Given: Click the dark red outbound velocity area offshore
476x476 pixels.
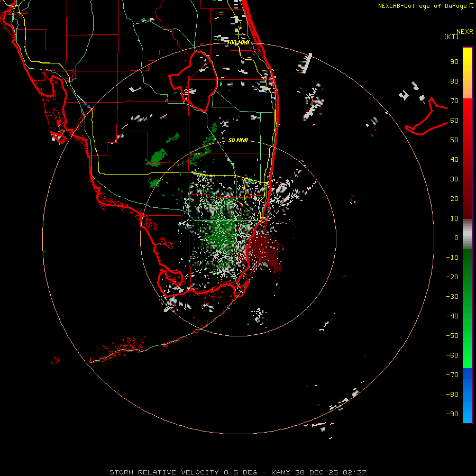Looking at the screenshot, I should (265, 249).
